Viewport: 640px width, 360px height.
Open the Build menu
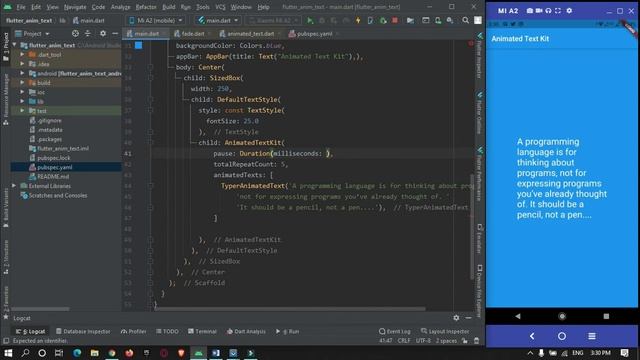click(169, 7)
